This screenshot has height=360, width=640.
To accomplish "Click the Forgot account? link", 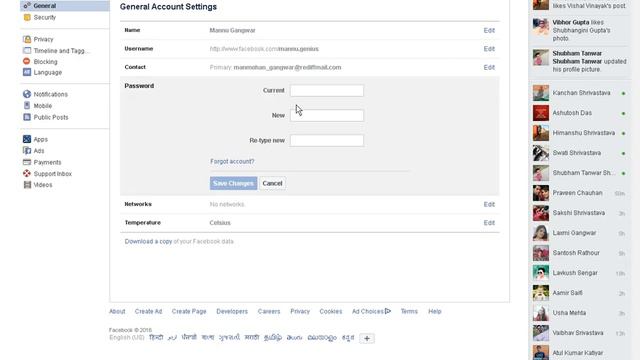I will point(232,161).
